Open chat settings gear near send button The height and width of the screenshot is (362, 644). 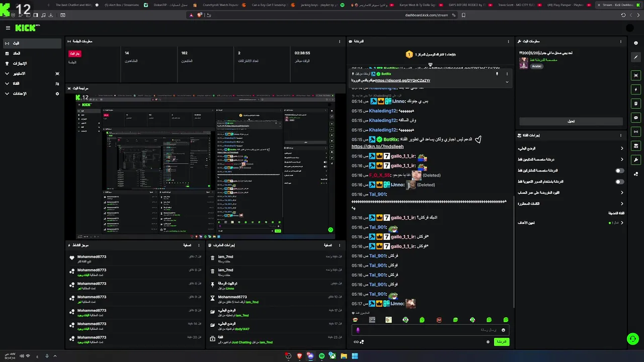pyautogui.click(x=488, y=342)
